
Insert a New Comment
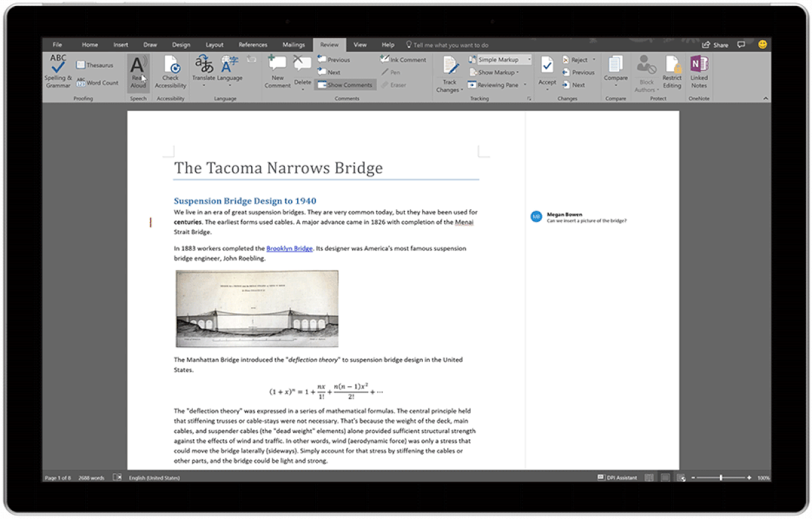click(277, 72)
